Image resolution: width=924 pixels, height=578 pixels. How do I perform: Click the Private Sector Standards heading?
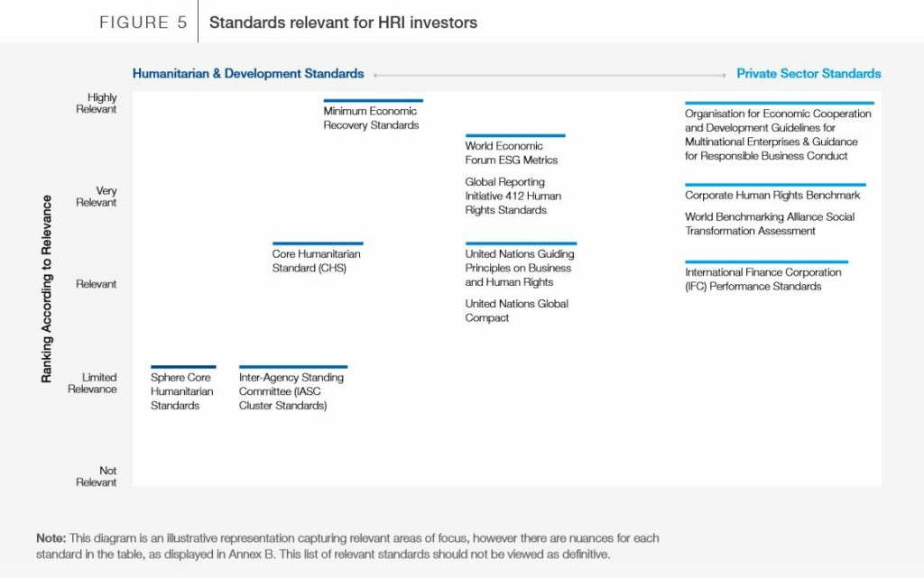click(x=808, y=74)
